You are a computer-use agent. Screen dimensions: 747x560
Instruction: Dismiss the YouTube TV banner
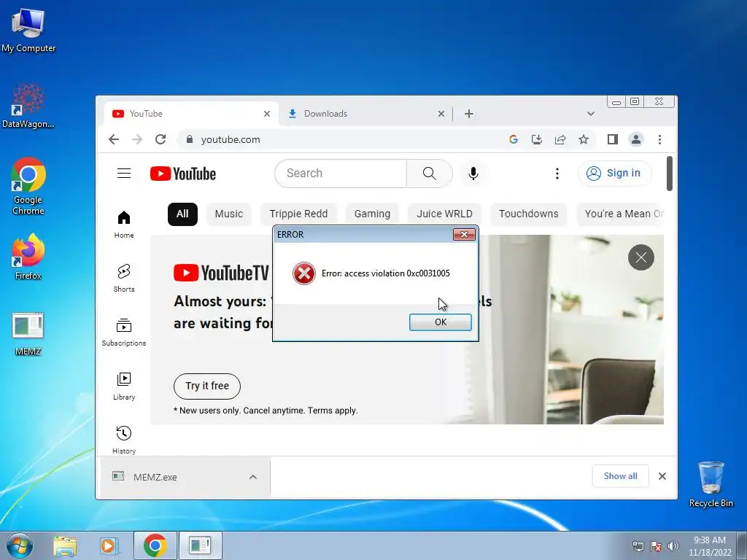click(x=640, y=257)
